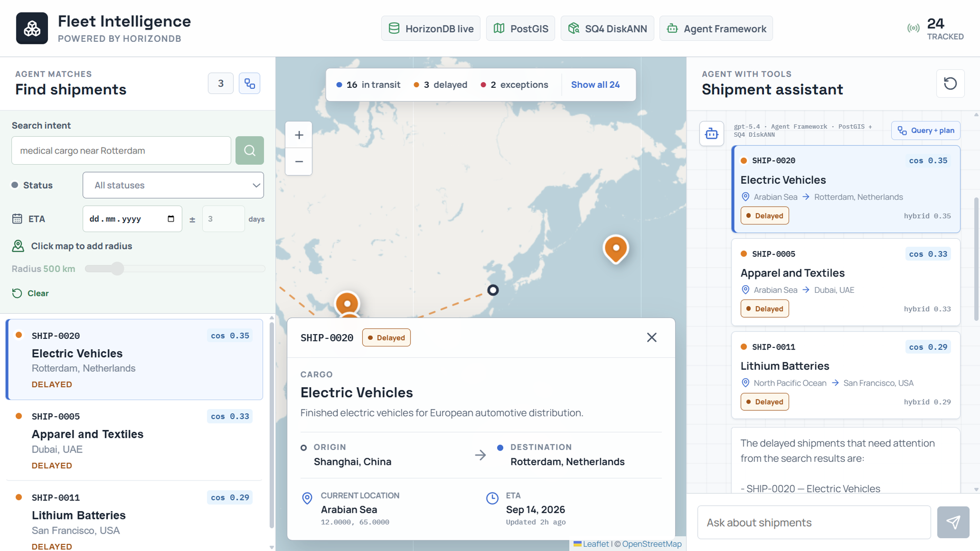Click the ETA calendar icon label

coord(17,219)
